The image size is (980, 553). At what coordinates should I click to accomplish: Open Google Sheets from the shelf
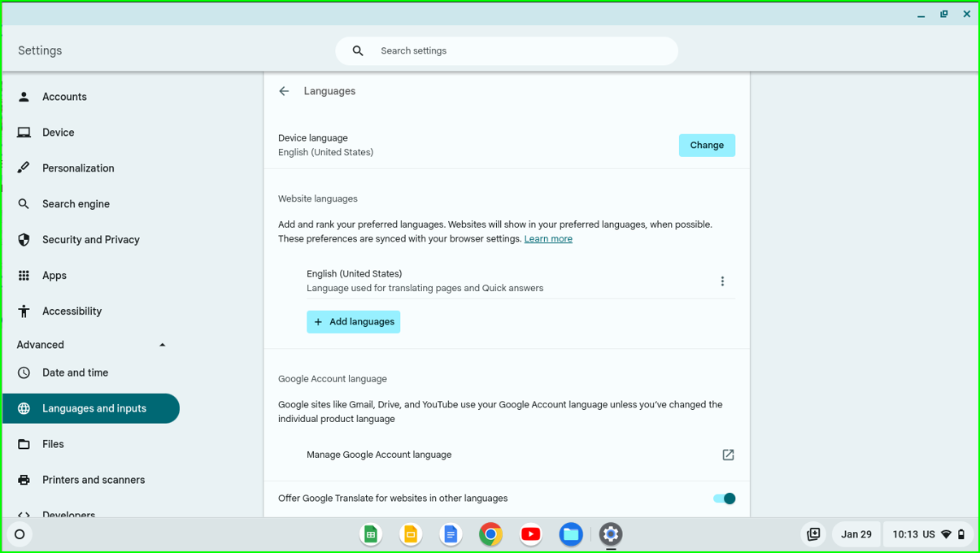point(371,534)
